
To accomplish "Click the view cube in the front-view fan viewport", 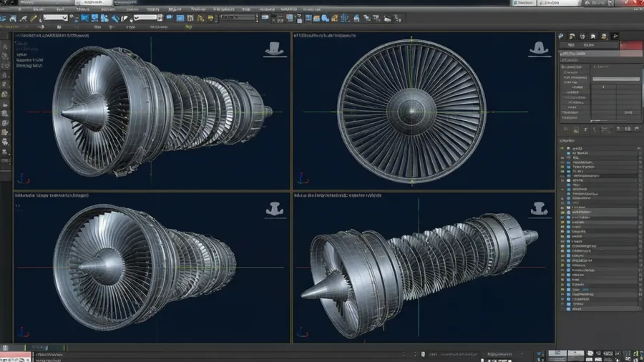I will pyautogui.click(x=540, y=49).
